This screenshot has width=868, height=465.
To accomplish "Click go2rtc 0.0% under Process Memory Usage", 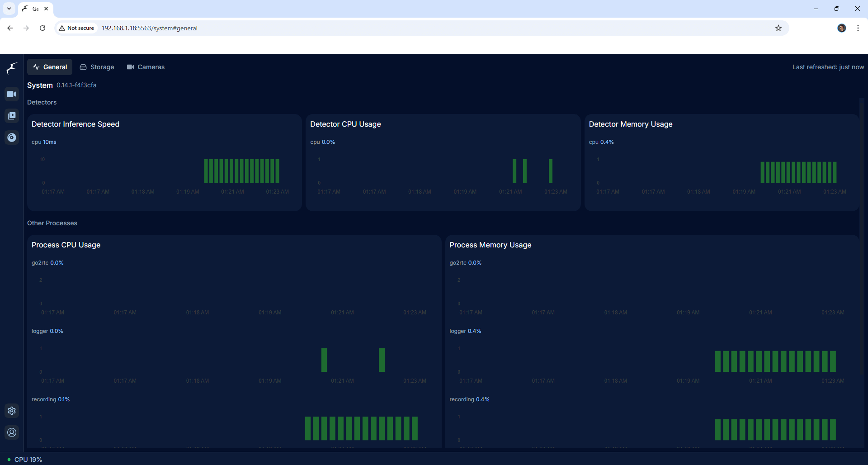I will click(465, 263).
